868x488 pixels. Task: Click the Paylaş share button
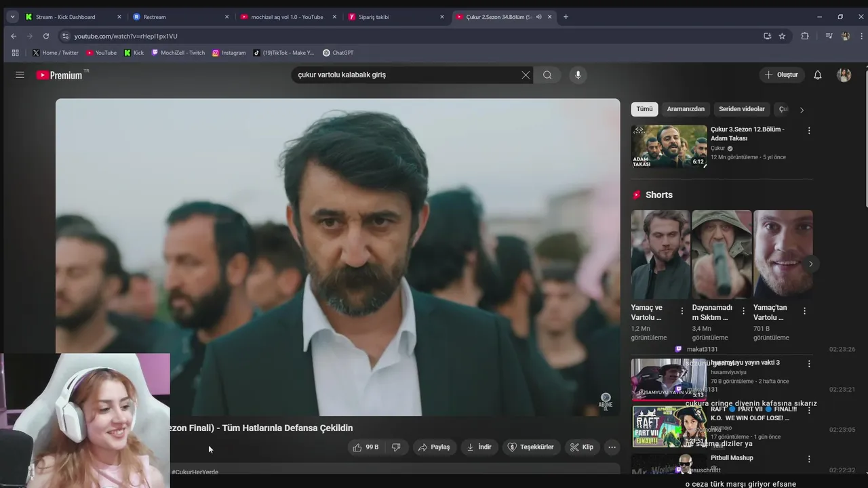pos(434,447)
